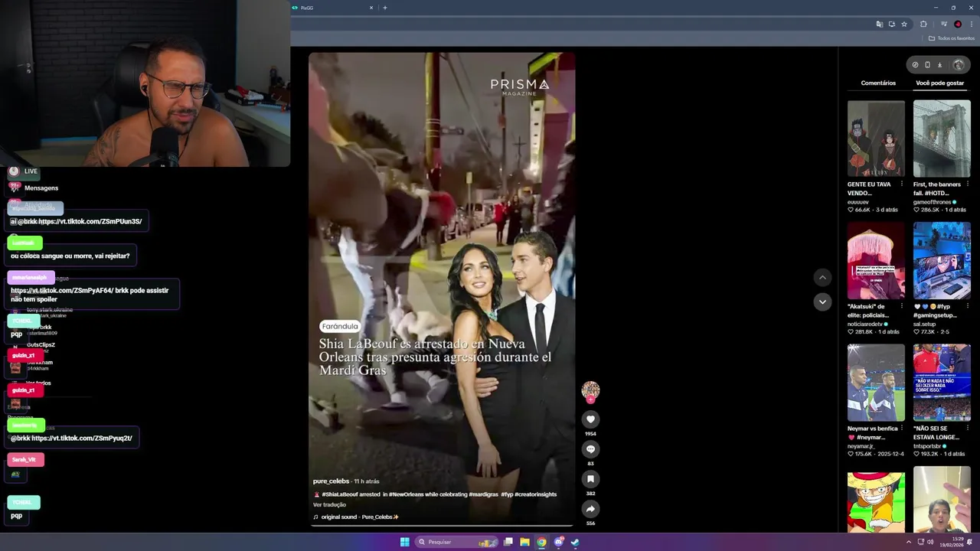Click the phone app icon in top pill
The height and width of the screenshot is (551, 980).
coord(927,65)
